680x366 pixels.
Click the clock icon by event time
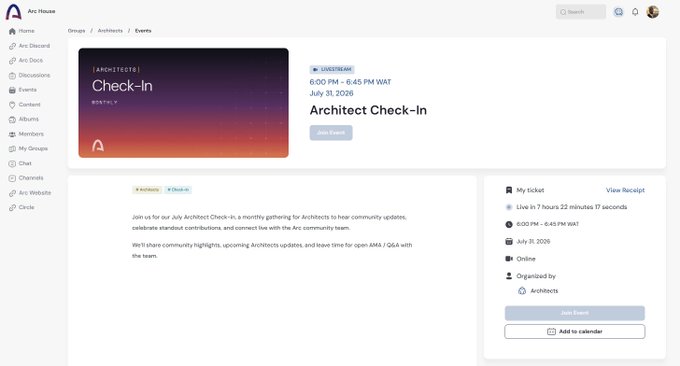tap(509, 224)
